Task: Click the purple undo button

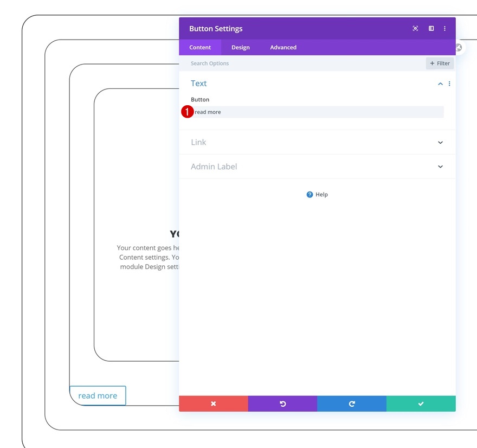Action: click(282, 404)
